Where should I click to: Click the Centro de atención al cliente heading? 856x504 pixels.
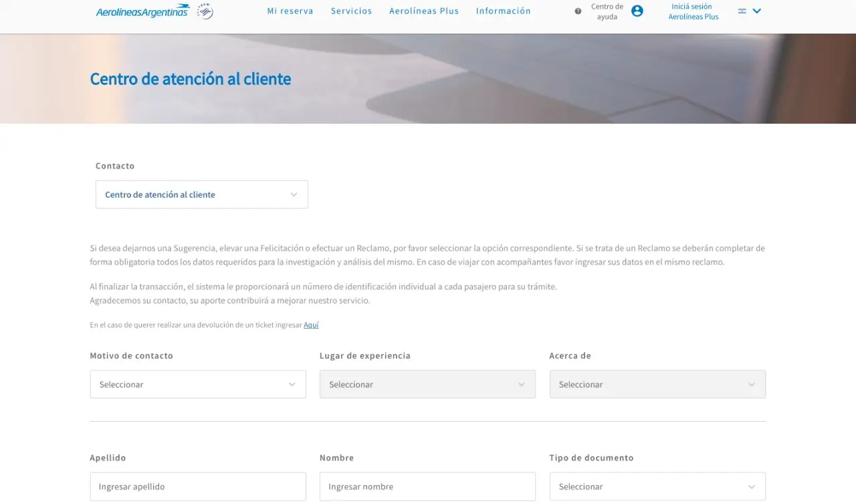click(x=191, y=79)
